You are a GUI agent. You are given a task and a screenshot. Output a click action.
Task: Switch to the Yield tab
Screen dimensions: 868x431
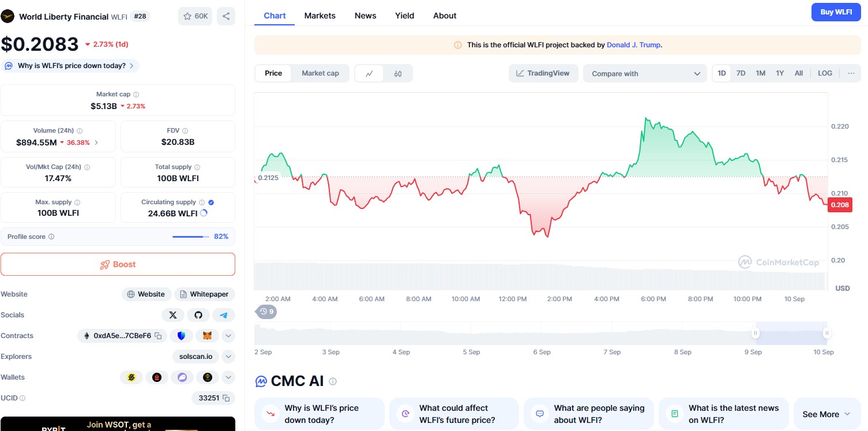pyautogui.click(x=405, y=16)
